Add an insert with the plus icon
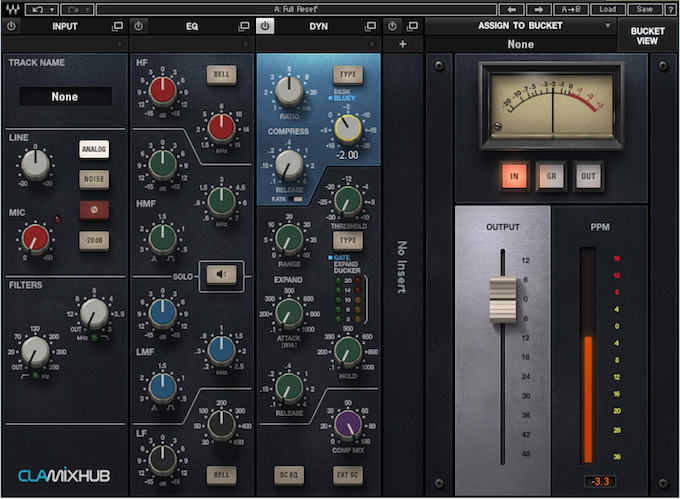 pos(402,44)
